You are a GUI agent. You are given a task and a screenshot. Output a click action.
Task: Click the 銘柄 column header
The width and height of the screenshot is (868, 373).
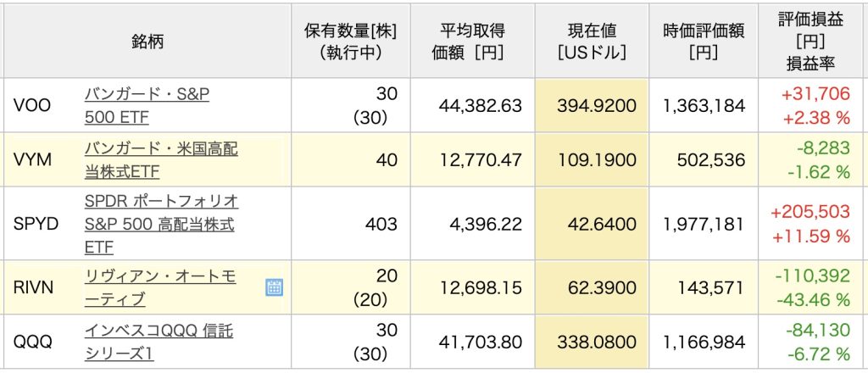point(147,41)
